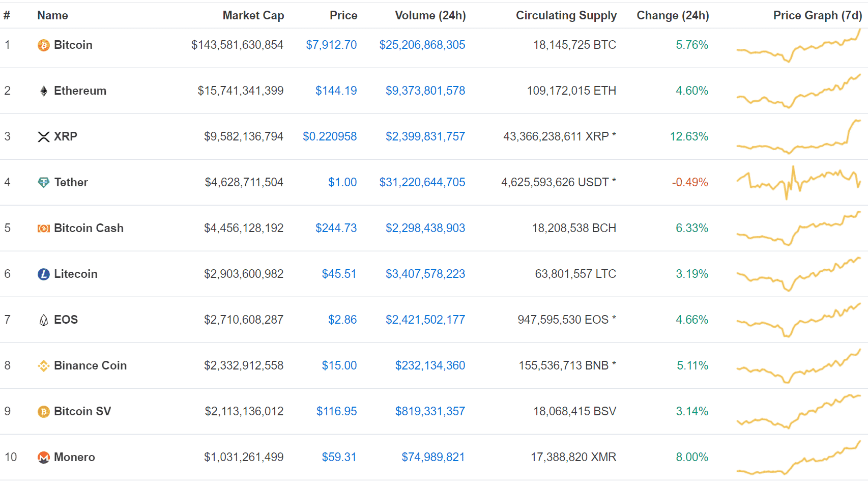Sort by the Circulating Supply column header

click(566, 15)
